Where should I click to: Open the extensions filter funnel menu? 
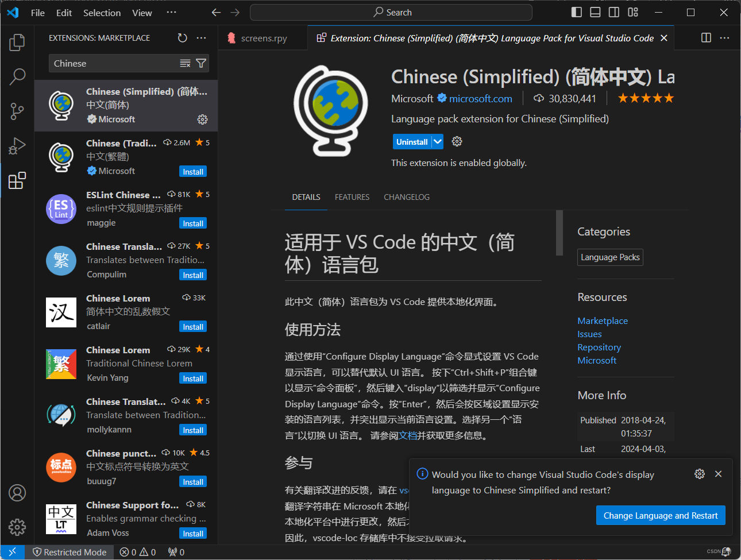pos(200,64)
